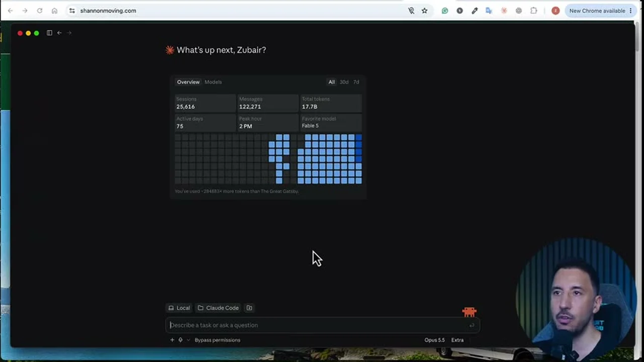
Task: Toggle the sidebar panel icon
Action: (x=49, y=33)
